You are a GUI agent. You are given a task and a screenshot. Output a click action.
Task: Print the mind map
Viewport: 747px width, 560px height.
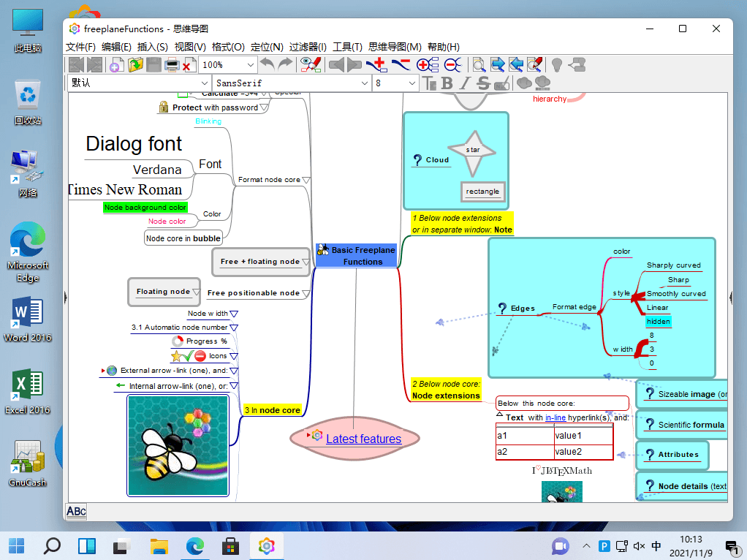pyautogui.click(x=172, y=65)
